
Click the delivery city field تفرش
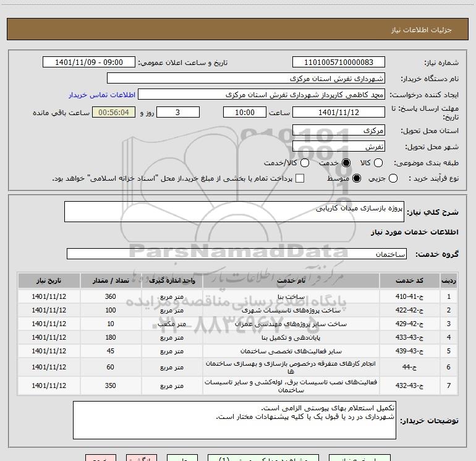click(x=339, y=147)
